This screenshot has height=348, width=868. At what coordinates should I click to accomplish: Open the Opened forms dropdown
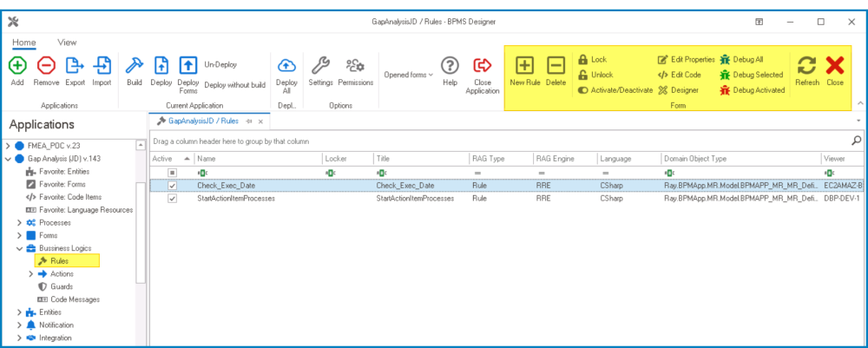[x=409, y=75]
